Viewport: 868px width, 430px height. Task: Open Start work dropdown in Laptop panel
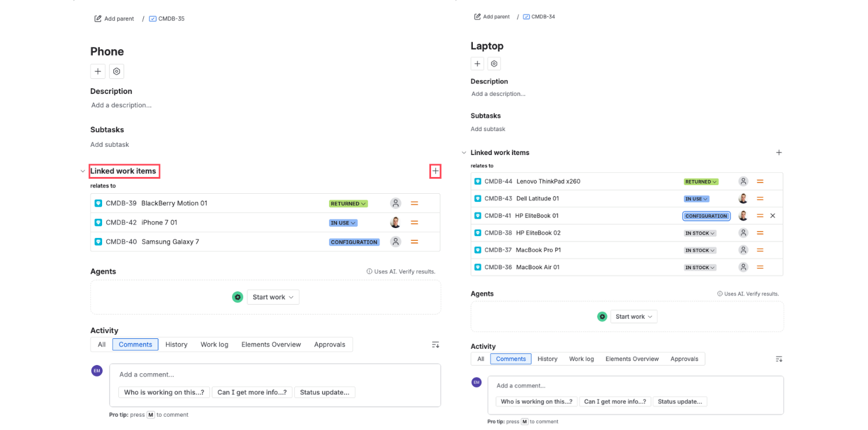634,317
